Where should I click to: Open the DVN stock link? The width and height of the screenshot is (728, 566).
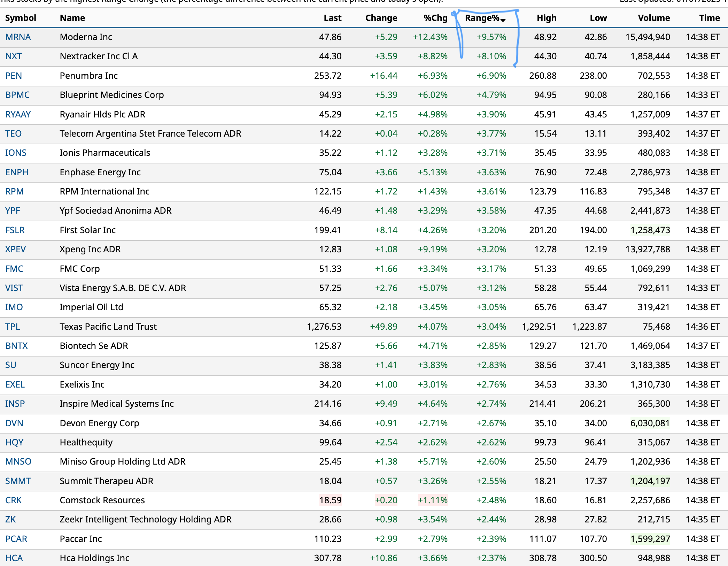click(x=14, y=423)
